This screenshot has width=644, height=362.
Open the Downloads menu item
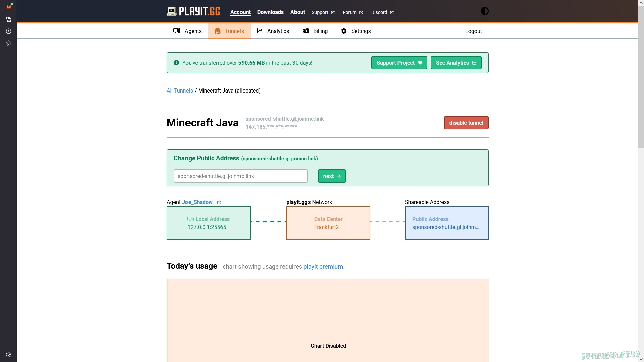(270, 12)
